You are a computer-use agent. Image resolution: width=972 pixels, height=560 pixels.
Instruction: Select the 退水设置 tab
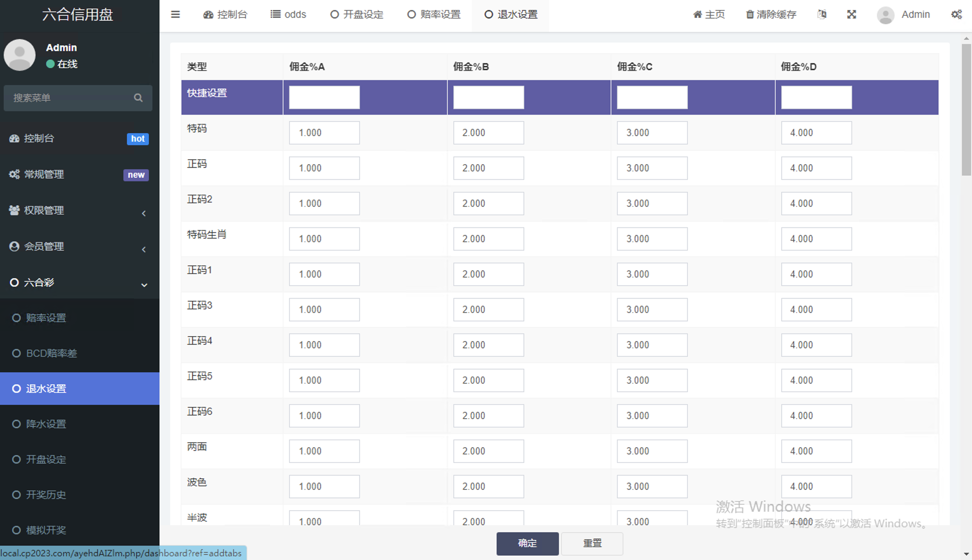[x=511, y=15]
